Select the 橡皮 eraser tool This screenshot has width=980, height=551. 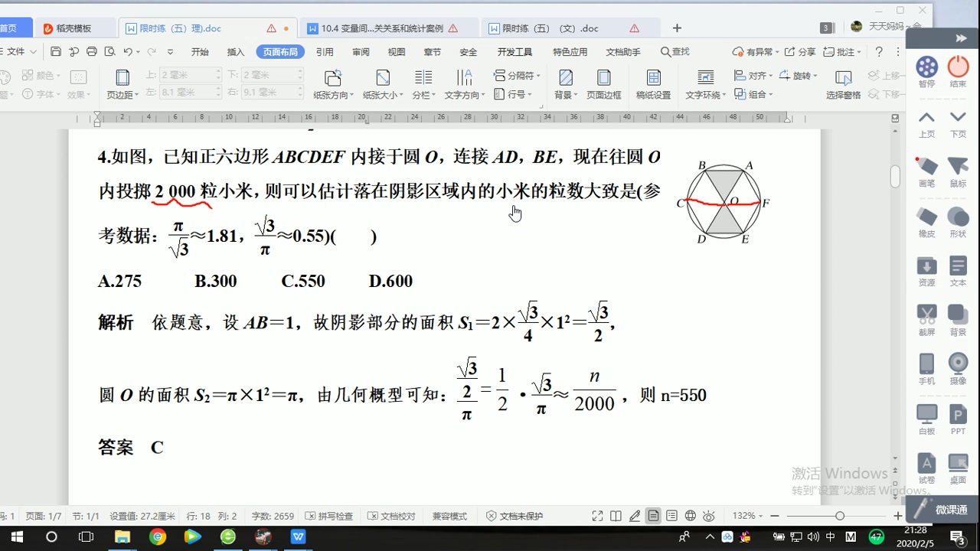tap(927, 222)
